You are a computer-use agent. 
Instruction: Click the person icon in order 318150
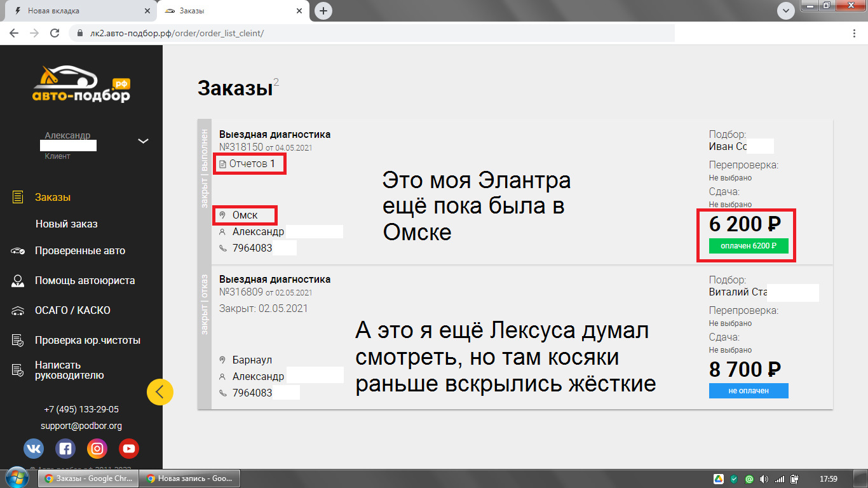click(222, 232)
